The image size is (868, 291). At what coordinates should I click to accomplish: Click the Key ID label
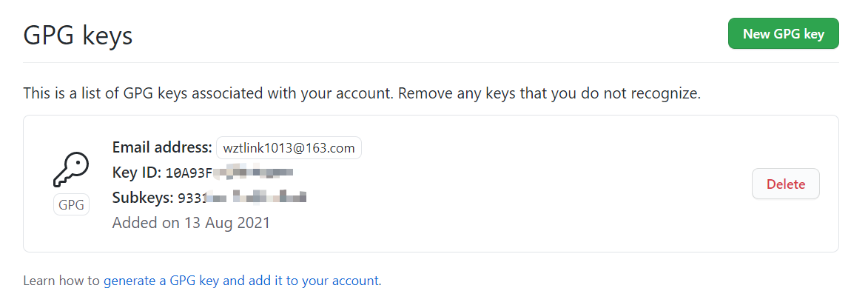137,173
